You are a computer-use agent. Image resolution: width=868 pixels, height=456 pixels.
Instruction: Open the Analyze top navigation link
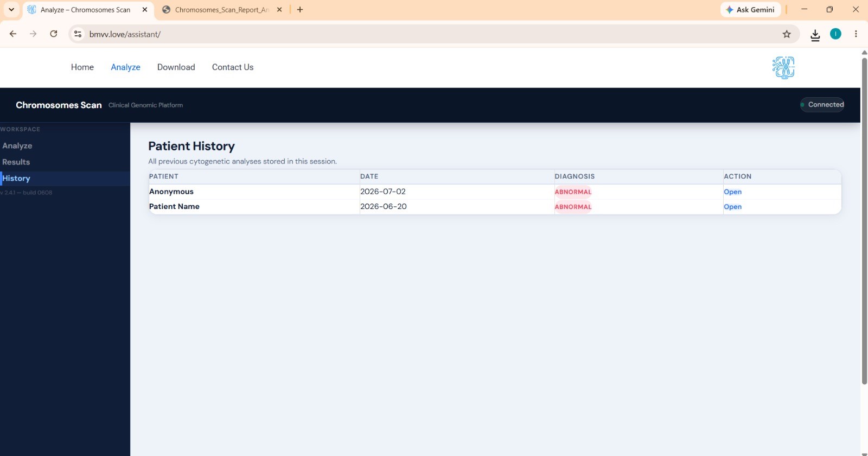[x=125, y=67]
